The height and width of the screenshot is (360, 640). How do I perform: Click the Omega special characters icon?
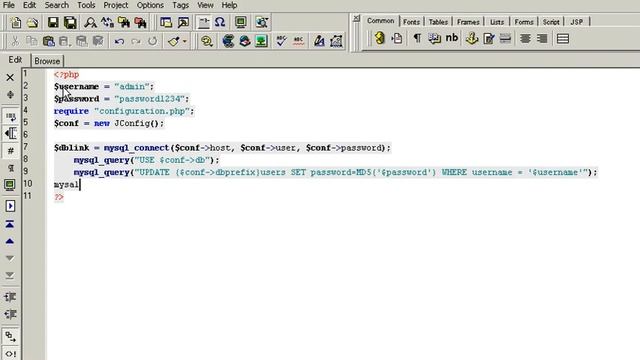point(220,22)
